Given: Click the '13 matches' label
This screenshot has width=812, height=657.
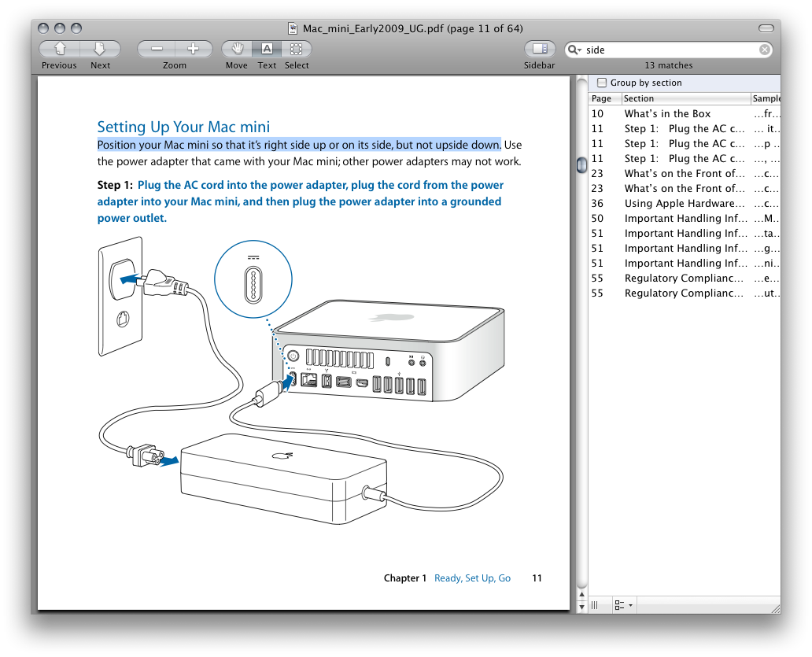Looking at the screenshot, I should pyautogui.click(x=669, y=65).
